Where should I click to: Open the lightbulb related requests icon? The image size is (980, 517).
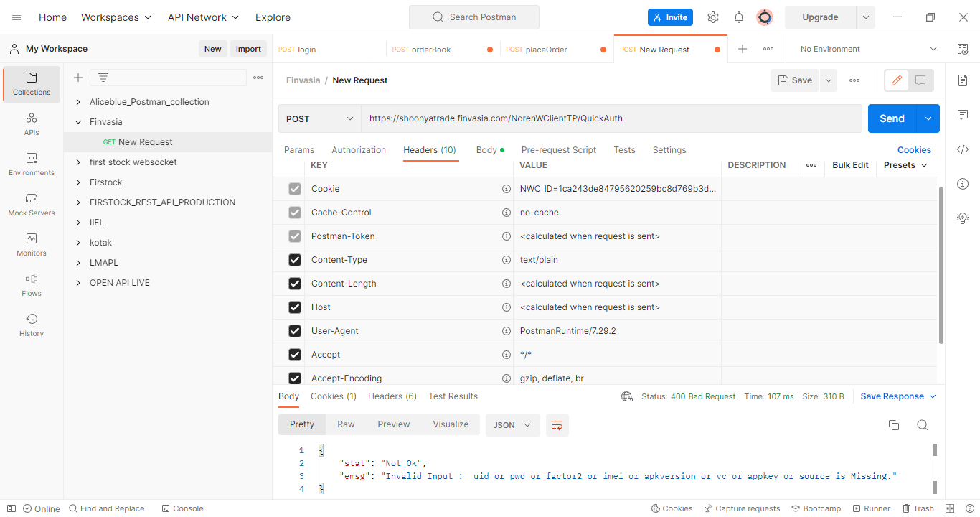click(963, 218)
